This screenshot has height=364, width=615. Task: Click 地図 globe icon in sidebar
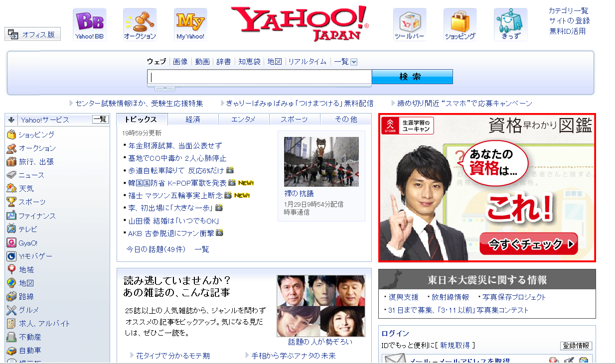point(11,283)
